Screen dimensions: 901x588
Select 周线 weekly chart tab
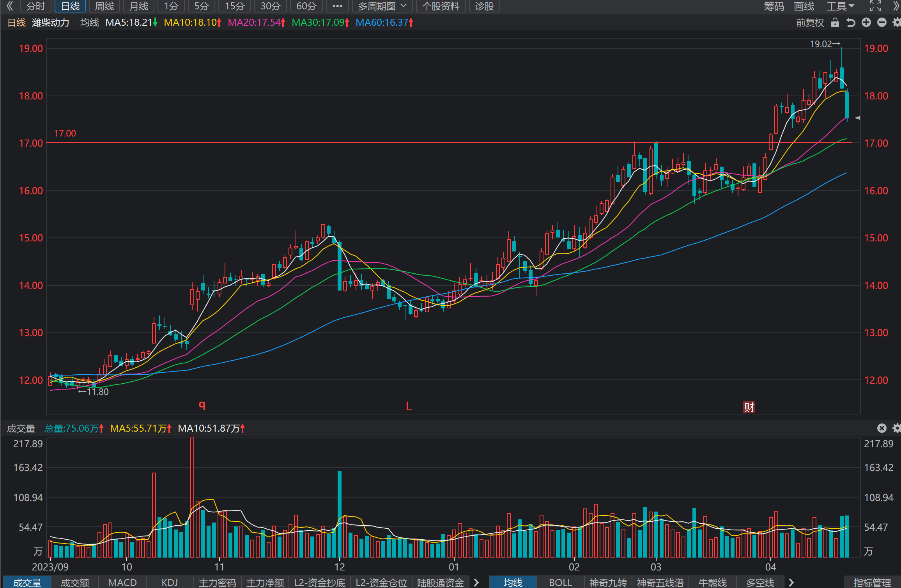[x=104, y=6]
